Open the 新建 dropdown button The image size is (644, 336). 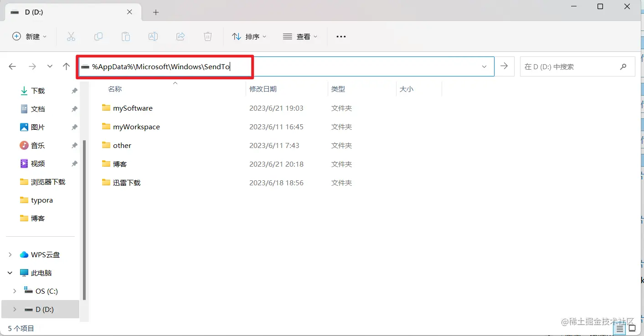pyautogui.click(x=30, y=36)
